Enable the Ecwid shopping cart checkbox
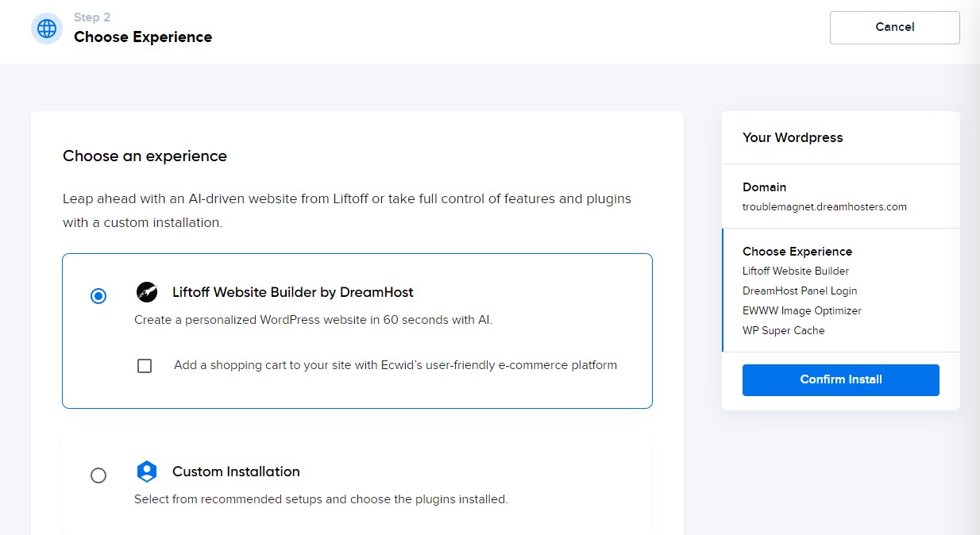The width and height of the screenshot is (980, 535). (145, 366)
